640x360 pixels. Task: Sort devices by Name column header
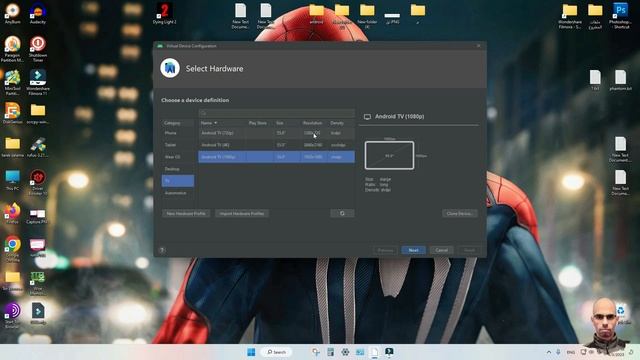tap(222, 123)
